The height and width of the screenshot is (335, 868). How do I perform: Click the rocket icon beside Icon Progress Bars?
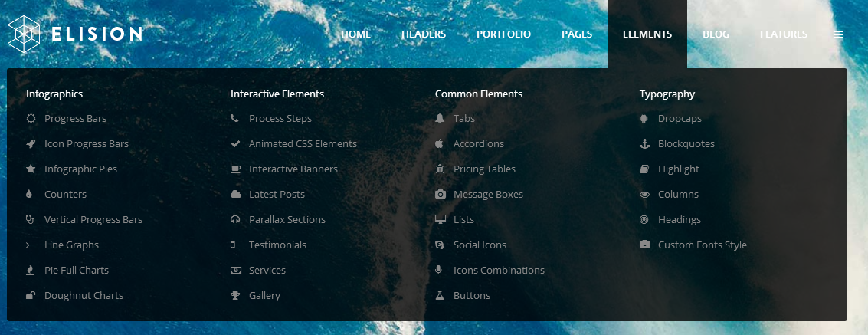click(31, 144)
